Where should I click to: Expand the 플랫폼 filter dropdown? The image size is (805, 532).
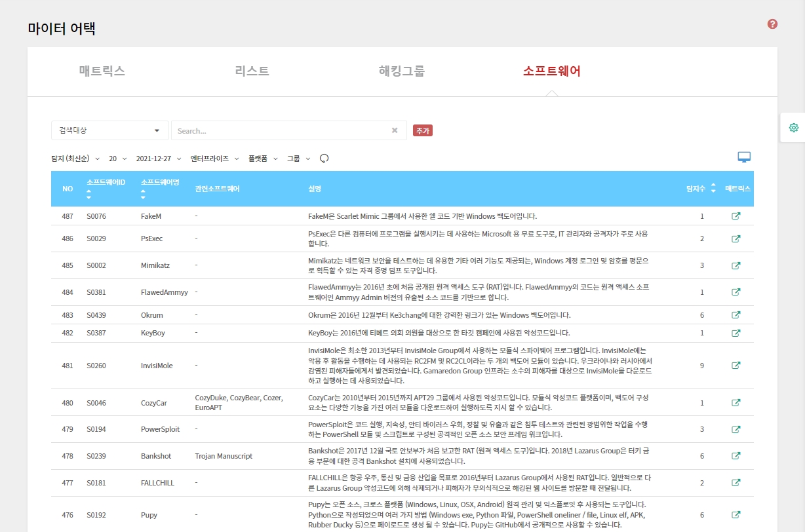coord(263,159)
